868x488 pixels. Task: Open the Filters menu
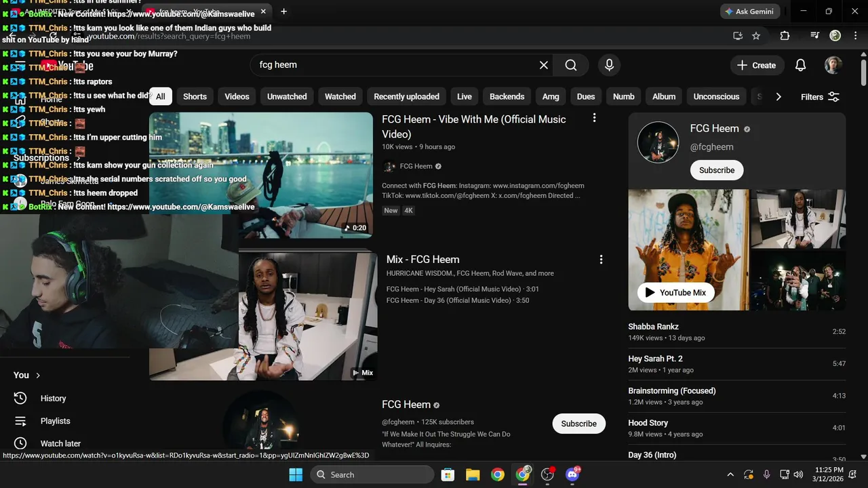tap(820, 97)
